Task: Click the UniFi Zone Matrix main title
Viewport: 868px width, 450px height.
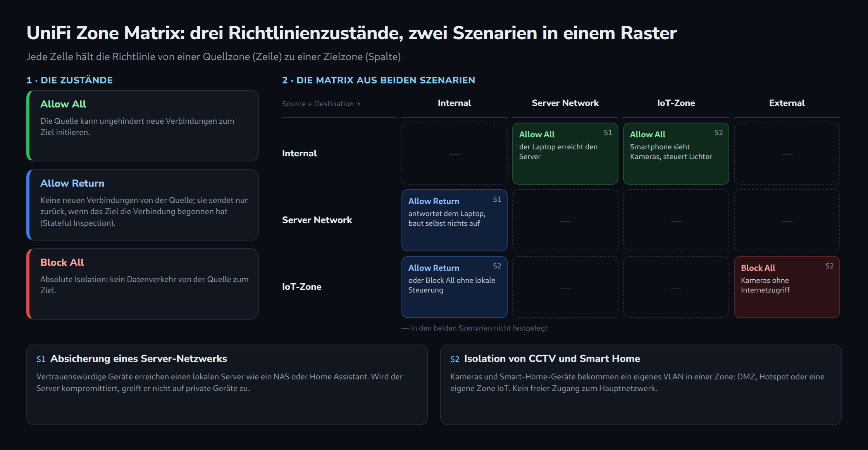Action: click(x=351, y=33)
